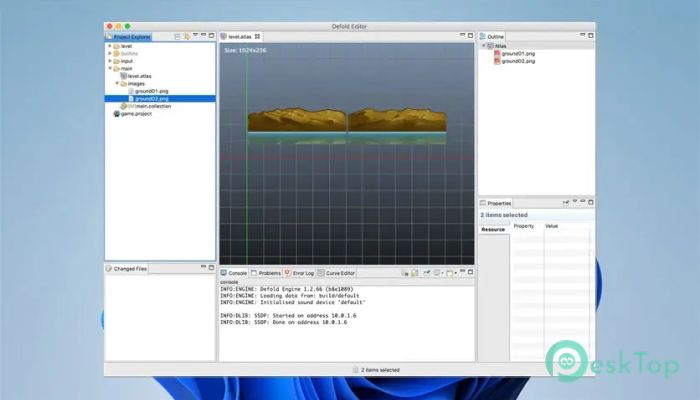Select ground02.png in Project Explorer
Image resolution: width=700 pixels, height=400 pixels.
click(160, 99)
